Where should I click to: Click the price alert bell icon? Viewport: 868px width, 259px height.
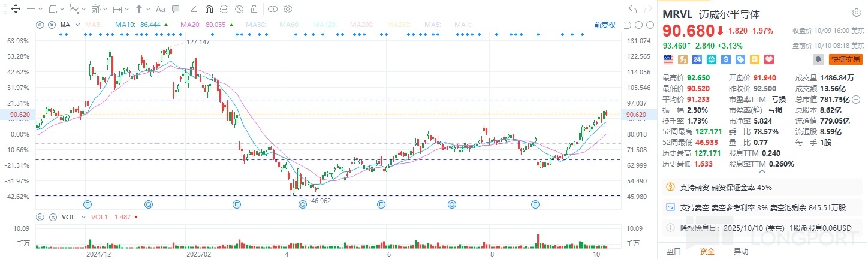818,59
